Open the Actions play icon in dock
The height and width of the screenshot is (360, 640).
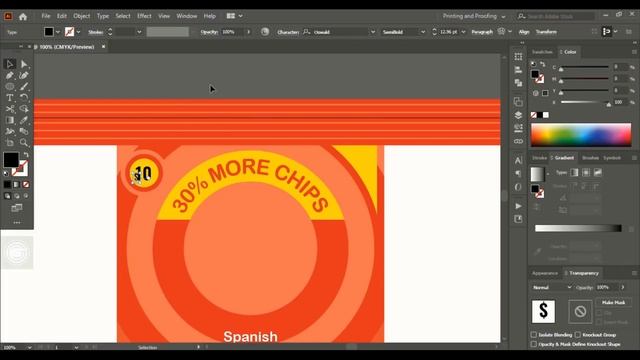click(x=518, y=206)
